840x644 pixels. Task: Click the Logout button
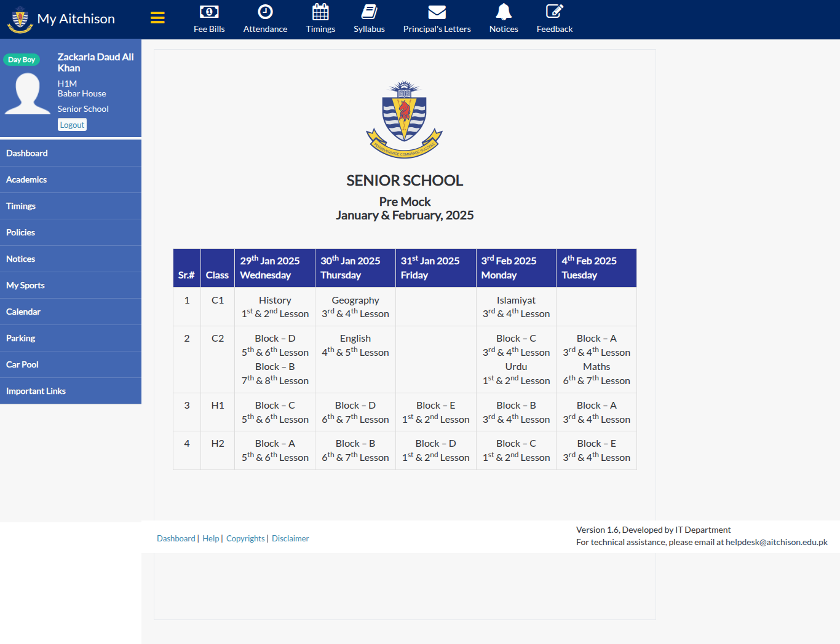pos(72,125)
